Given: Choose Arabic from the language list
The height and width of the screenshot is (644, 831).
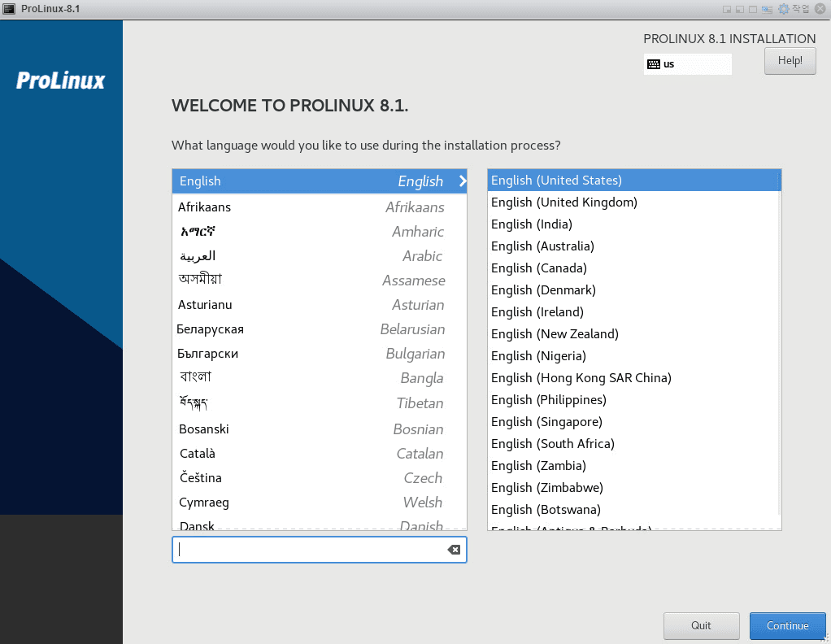Looking at the screenshot, I should (x=320, y=255).
